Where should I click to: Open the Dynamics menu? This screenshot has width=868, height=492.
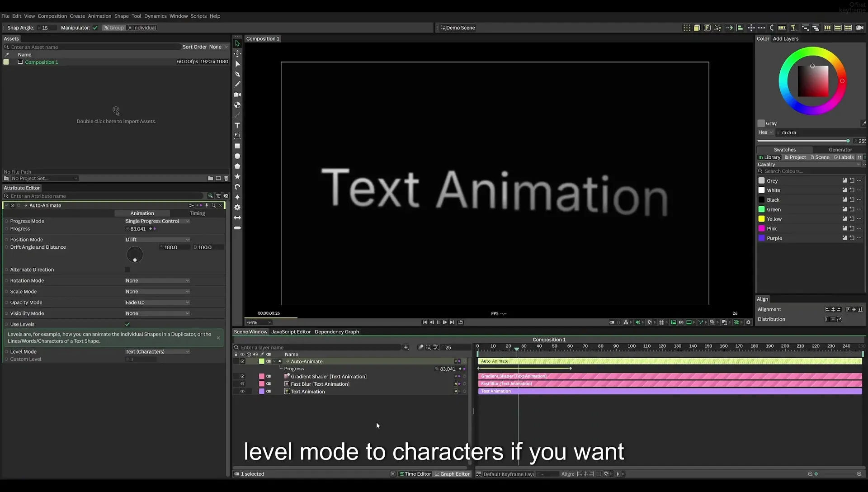point(155,16)
